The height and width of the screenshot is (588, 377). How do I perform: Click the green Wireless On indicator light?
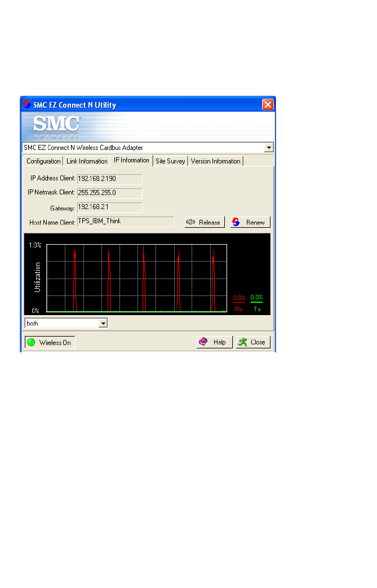(x=31, y=342)
